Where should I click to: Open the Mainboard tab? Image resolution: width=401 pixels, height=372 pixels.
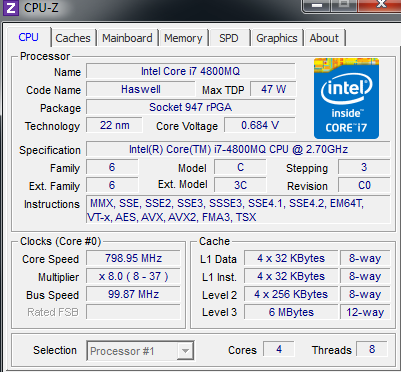click(x=127, y=38)
